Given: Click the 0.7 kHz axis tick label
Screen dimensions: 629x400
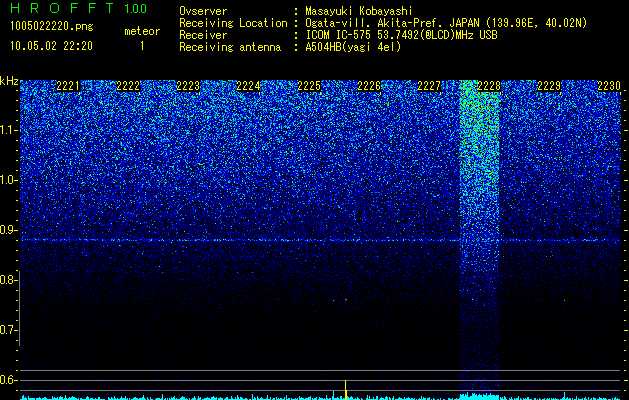Looking at the screenshot, I should click(9, 331).
